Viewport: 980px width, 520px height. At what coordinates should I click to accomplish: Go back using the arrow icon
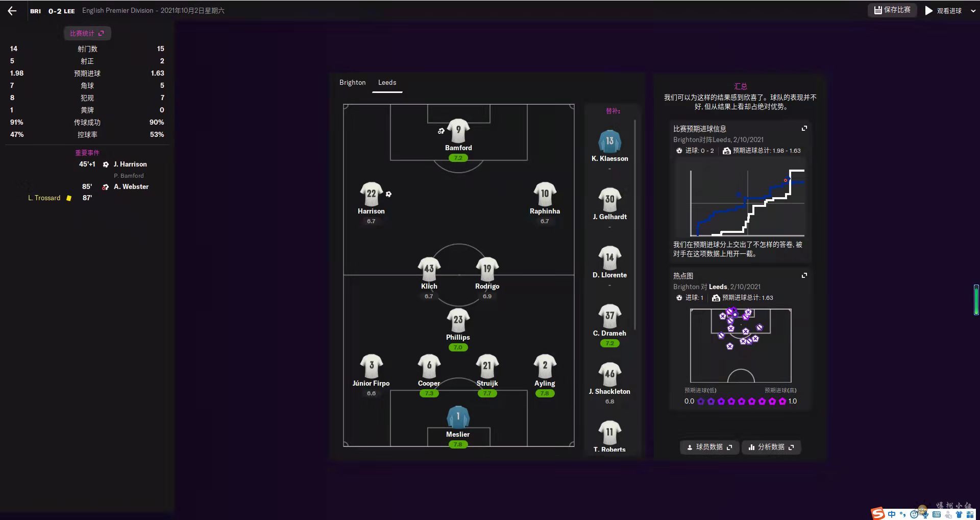12,11
